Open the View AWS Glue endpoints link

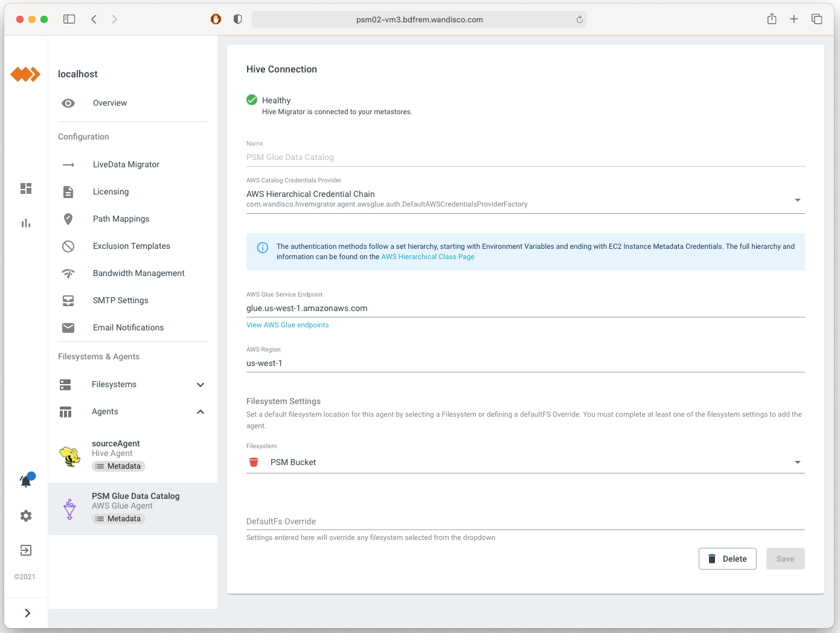(287, 326)
